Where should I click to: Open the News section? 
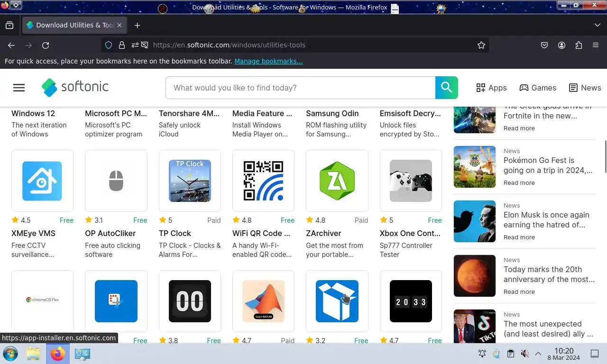(x=585, y=88)
